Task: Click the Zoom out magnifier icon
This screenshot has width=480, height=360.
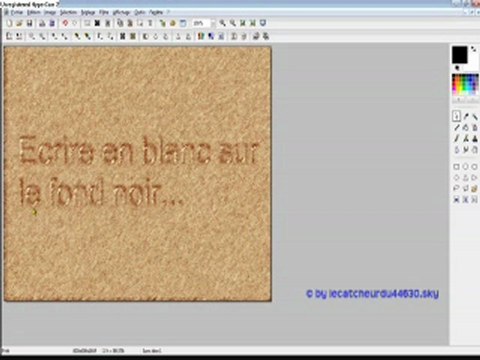Action: point(233,23)
